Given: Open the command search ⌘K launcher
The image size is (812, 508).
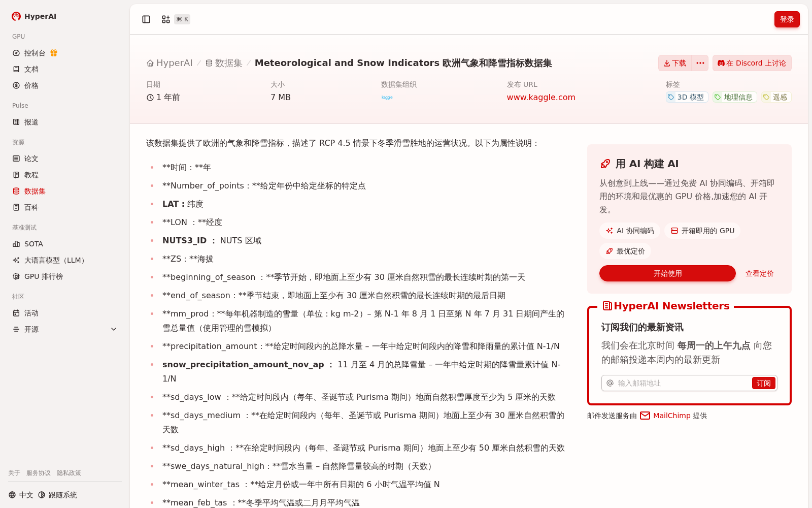Looking at the screenshot, I should 176,19.
